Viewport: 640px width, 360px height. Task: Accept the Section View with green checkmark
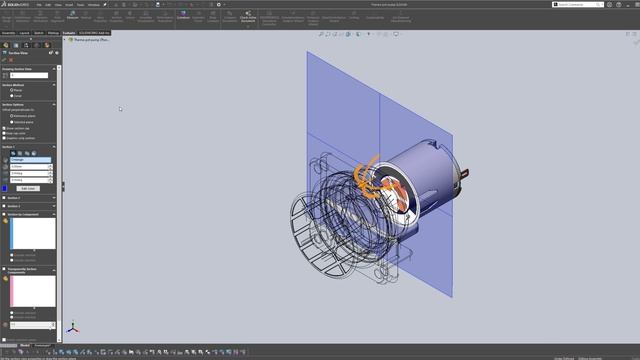coord(4,60)
